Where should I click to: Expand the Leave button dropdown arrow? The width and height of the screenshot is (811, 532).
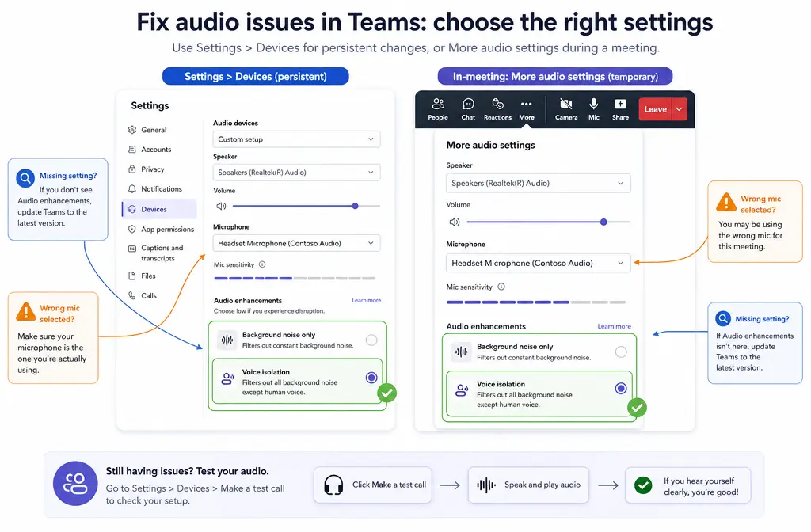679,109
